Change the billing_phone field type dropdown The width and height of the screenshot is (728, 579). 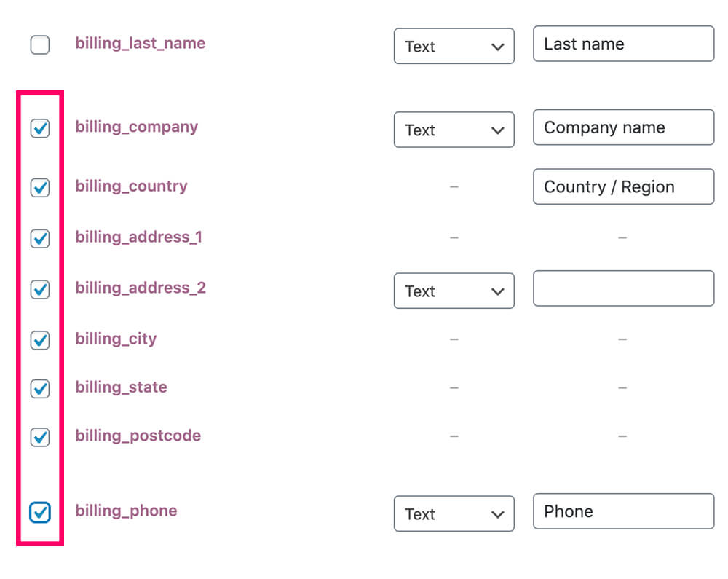[x=454, y=514]
